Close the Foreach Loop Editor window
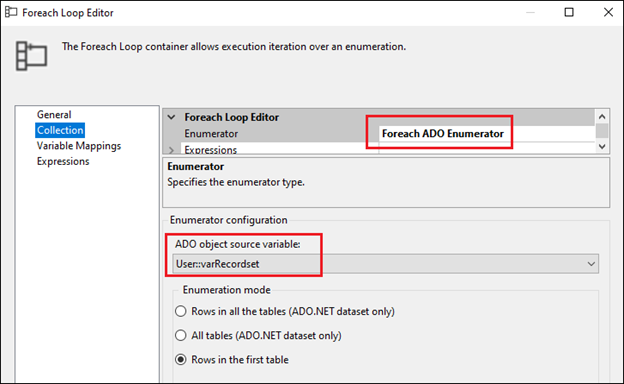 (608, 12)
